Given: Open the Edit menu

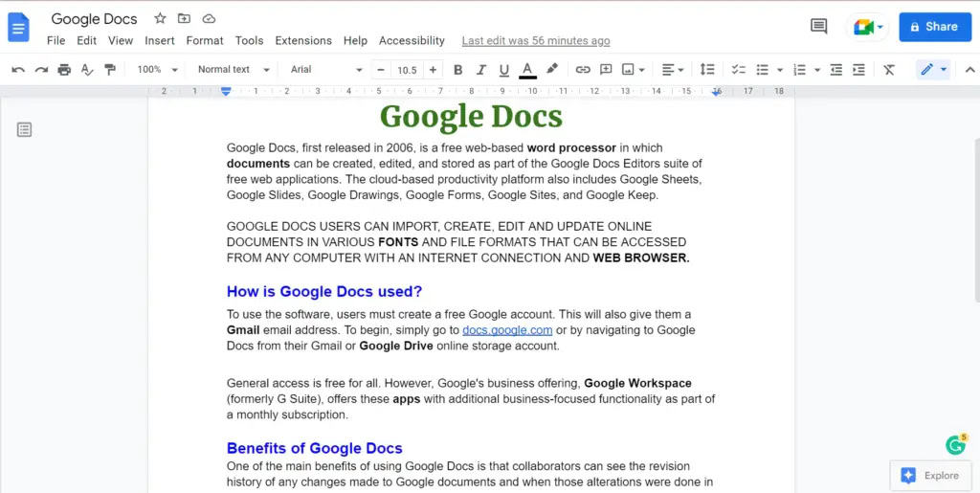Looking at the screenshot, I should 86,40.
